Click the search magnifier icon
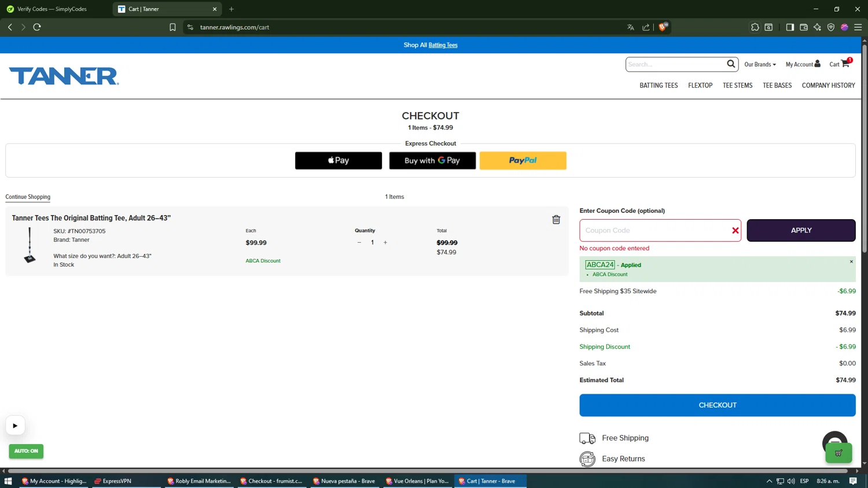Screen dimensions: 868x488 coord(731,64)
